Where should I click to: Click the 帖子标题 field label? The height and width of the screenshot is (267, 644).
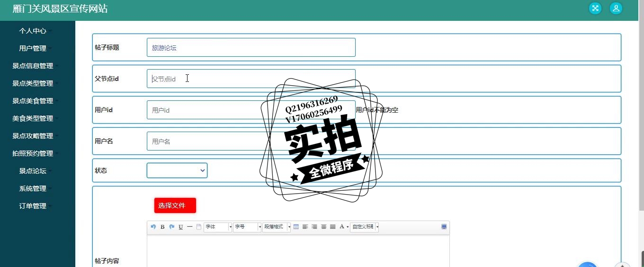click(x=107, y=47)
